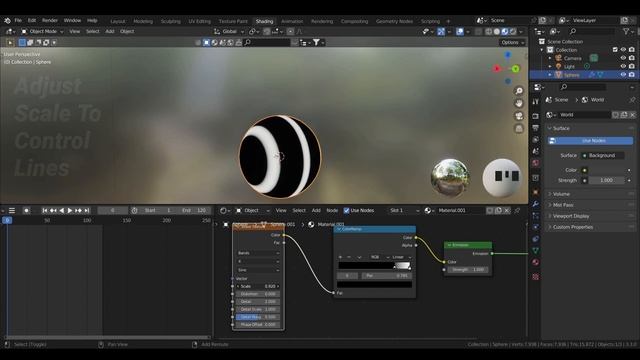Open the Slot 1 dropdown
640x360 pixels.
pos(404,211)
